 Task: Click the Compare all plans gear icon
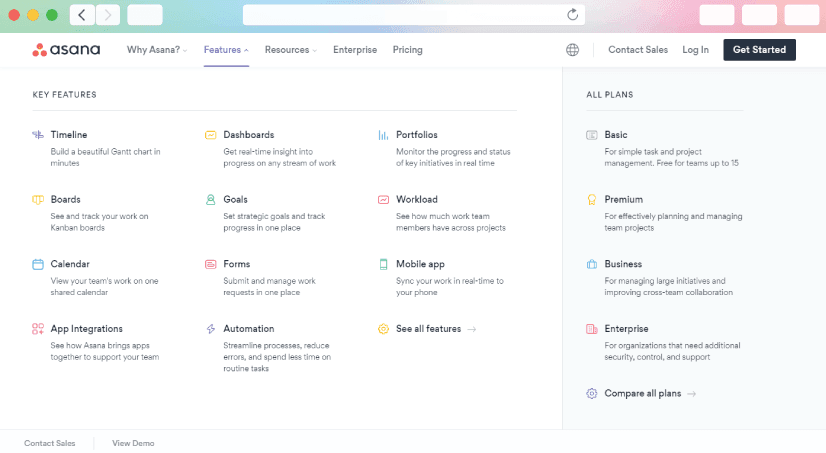pos(592,393)
